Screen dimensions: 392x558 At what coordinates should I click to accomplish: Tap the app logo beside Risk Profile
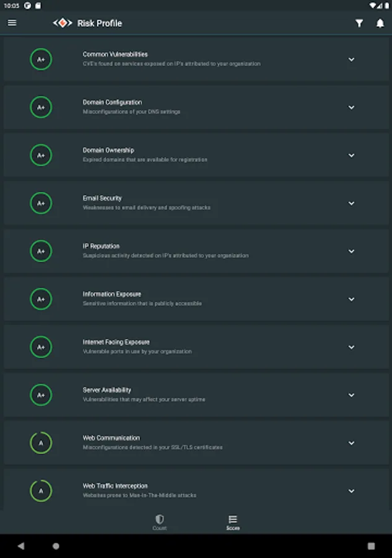(x=63, y=23)
